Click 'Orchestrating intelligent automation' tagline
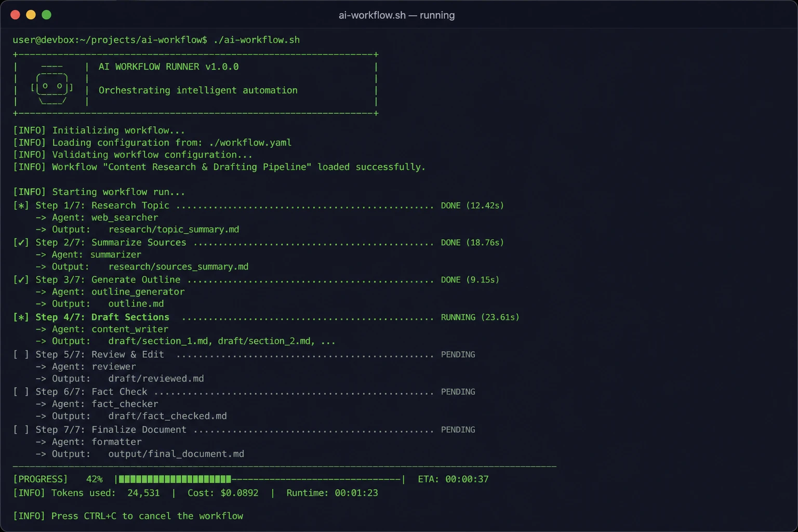Viewport: 798px width, 532px height. pyautogui.click(x=198, y=90)
